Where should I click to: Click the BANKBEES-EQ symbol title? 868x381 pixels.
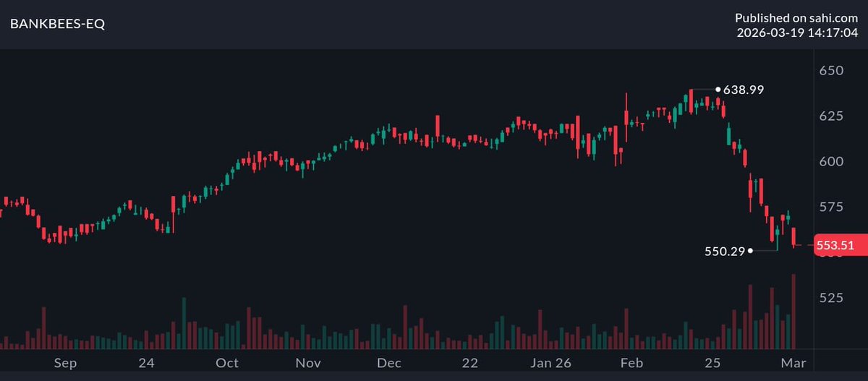pyautogui.click(x=57, y=24)
